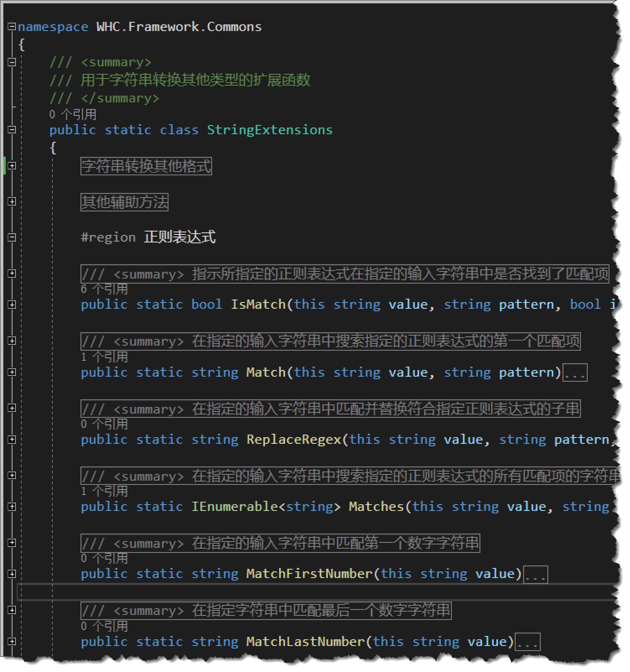The height and width of the screenshot is (672, 630).
Task: Expand MatchFirstNumber method using gutter plus
Action: [x=12, y=574]
